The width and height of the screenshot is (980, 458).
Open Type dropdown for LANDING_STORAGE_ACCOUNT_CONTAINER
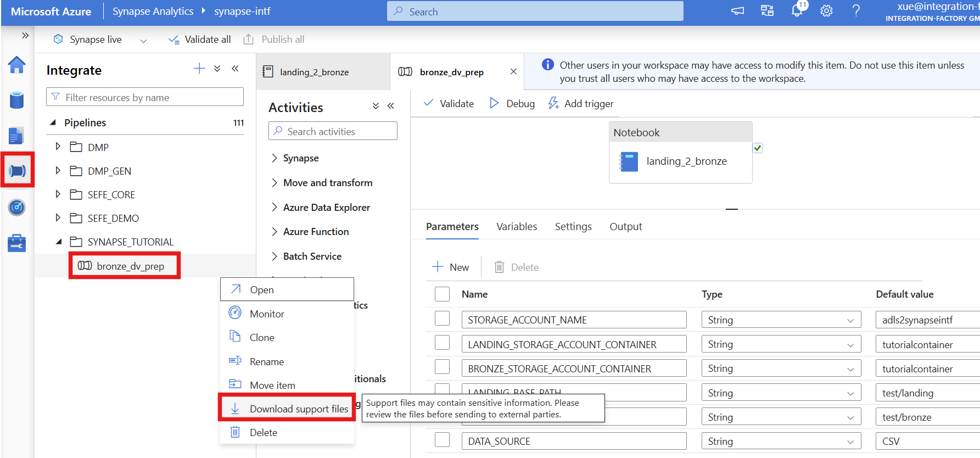tap(780, 344)
